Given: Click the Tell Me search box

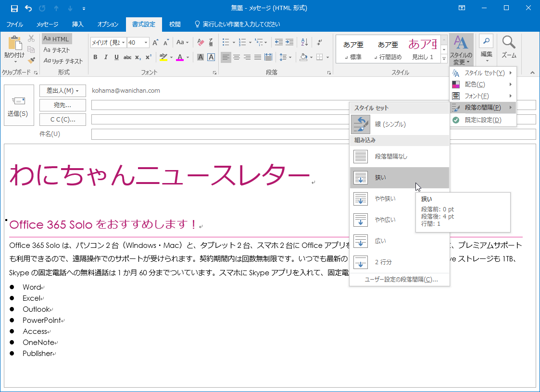Looking at the screenshot, I should point(238,24).
